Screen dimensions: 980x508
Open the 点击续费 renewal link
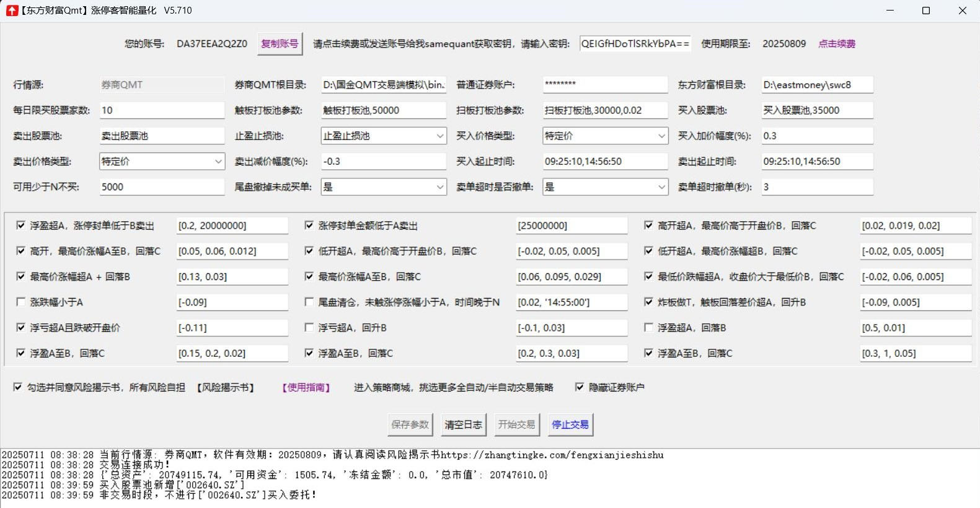tap(837, 44)
